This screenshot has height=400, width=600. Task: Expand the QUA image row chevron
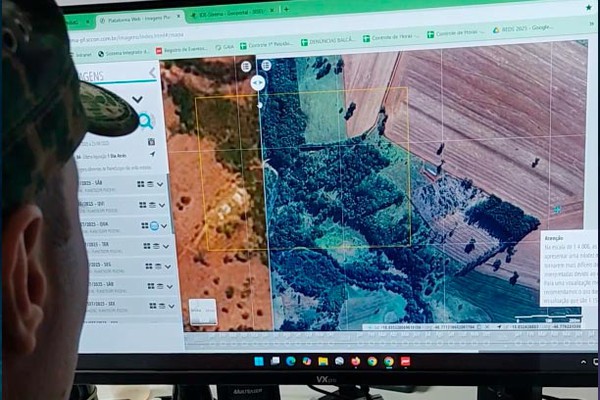(x=164, y=226)
